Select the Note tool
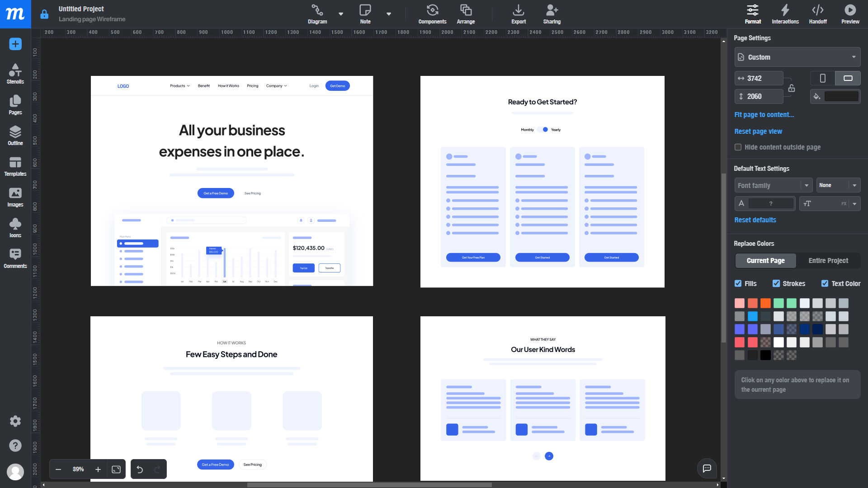Image resolution: width=868 pixels, height=488 pixels. pos(365,14)
